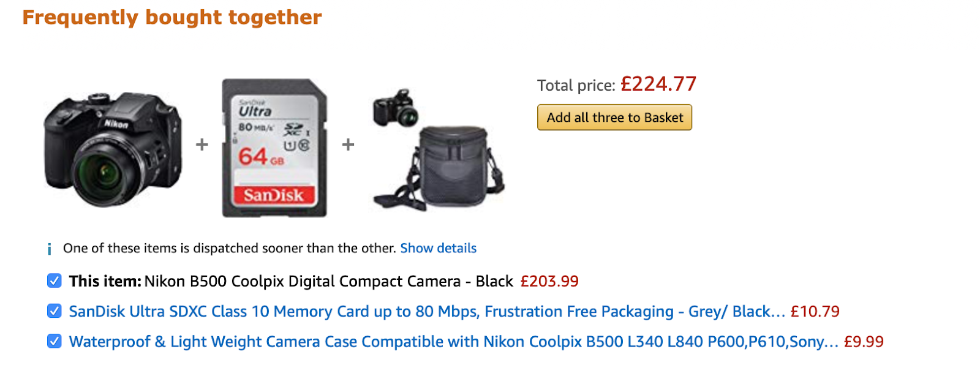
Task: Uncheck the Waterproof Camera Case checkbox
Action: point(55,341)
